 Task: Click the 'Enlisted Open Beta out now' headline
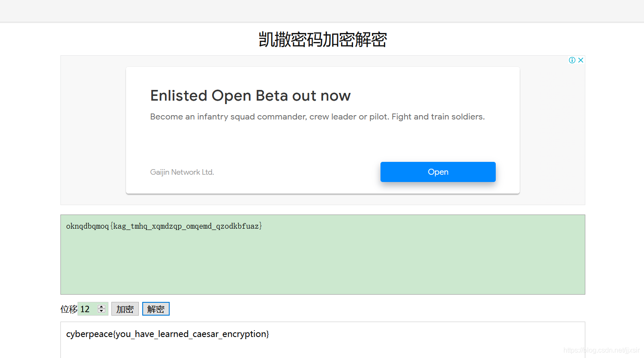click(250, 95)
